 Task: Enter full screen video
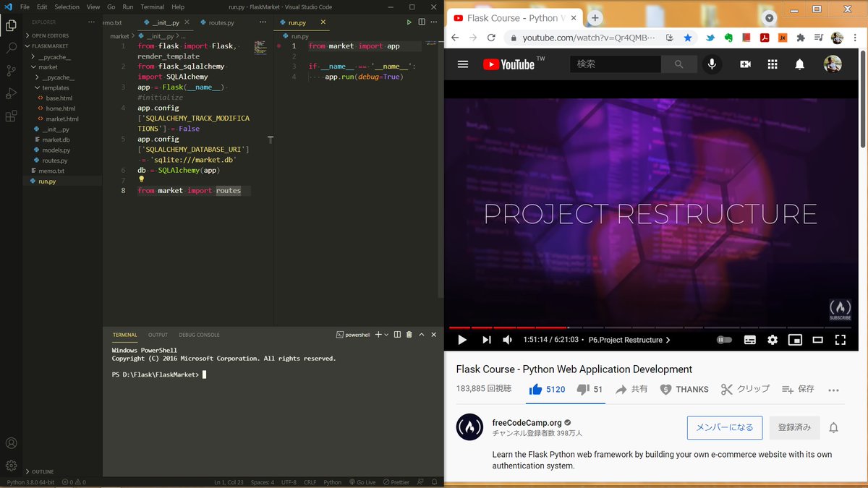tap(840, 340)
